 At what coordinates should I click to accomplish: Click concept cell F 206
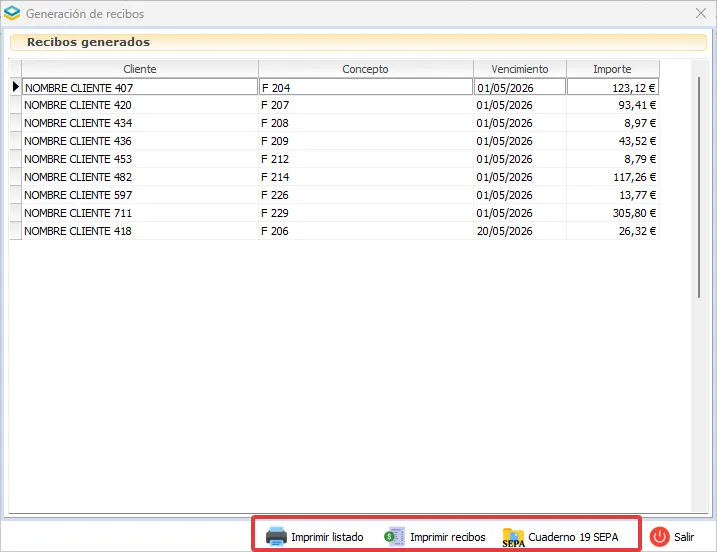tap(366, 231)
